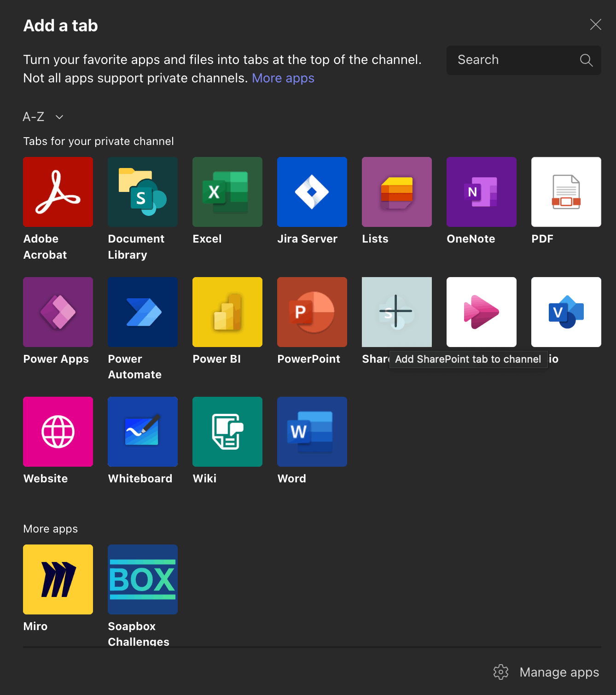
Task: Choose the Power Automate icon
Action: [143, 312]
